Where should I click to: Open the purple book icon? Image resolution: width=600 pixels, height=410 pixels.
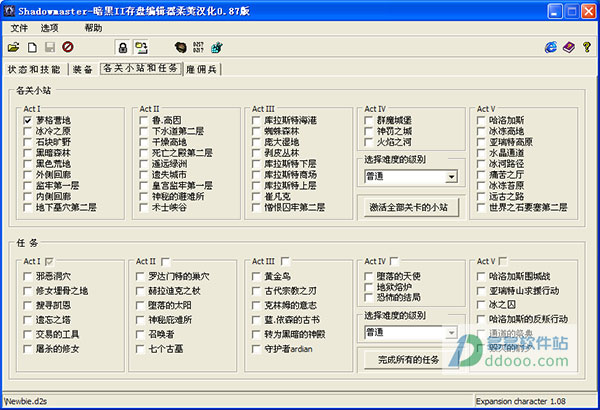coord(569,47)
